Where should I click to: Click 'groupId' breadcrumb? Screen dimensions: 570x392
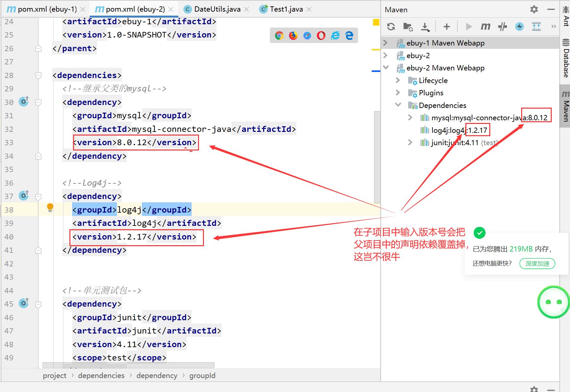tap(202, 375)
